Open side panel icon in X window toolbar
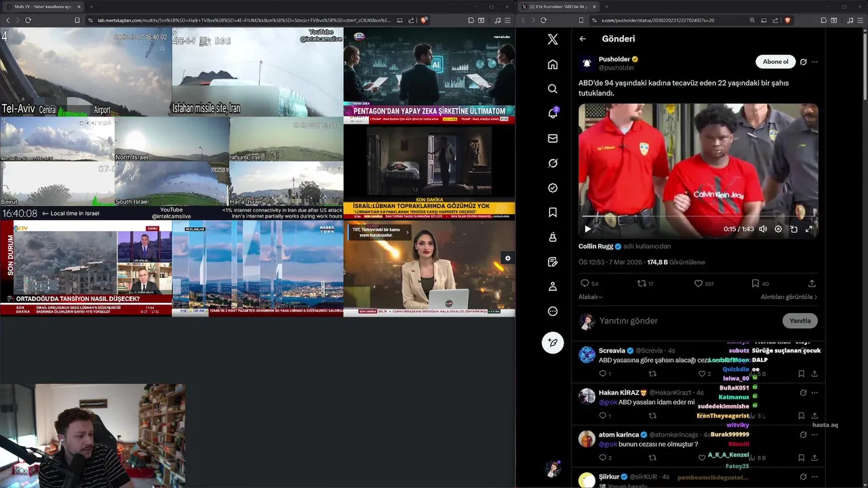The width and height of the screenshot is (868, 488). [834, 20]
